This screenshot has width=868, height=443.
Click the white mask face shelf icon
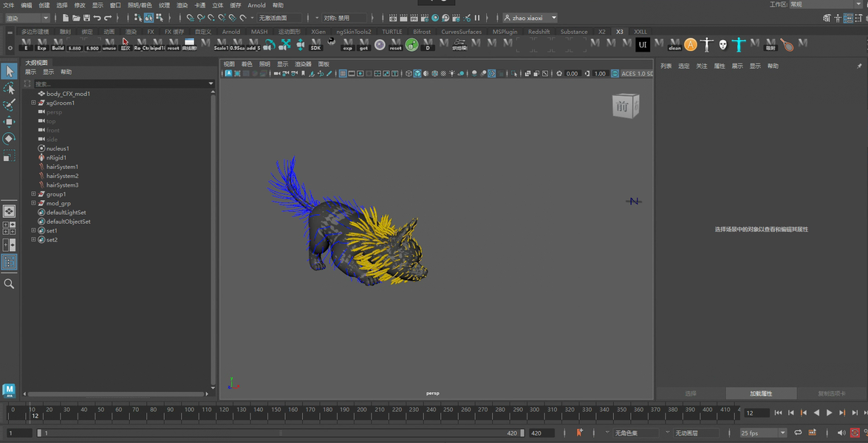click(723, 45)
